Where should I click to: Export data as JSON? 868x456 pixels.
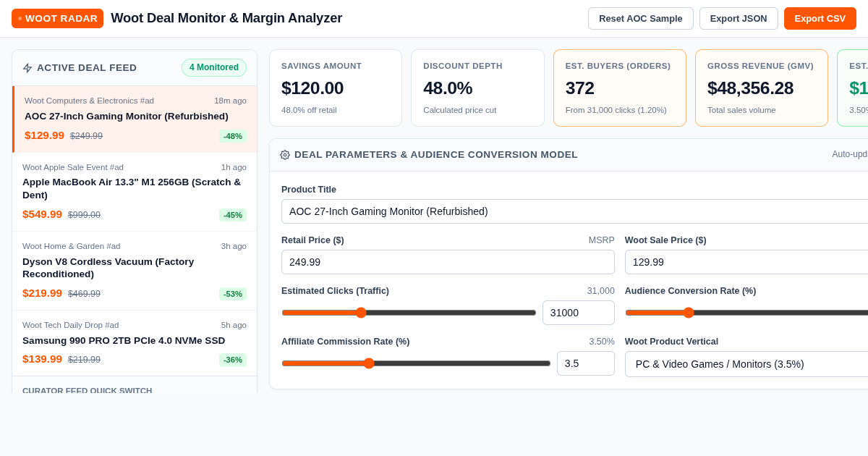pyautogui.click(x=739, y=18)
